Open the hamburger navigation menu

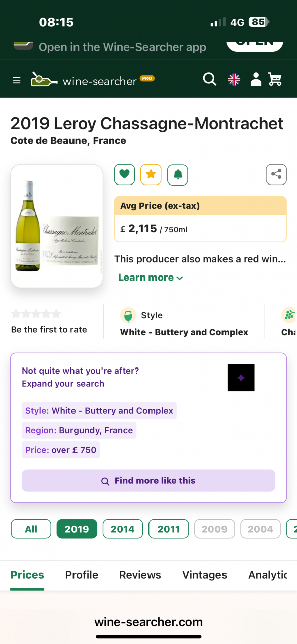pos(16,79)
